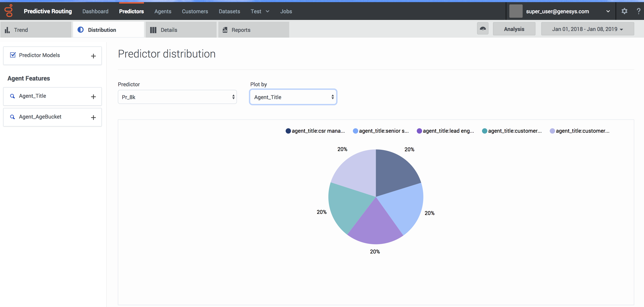Switch to the Details tab
The width and height of the screenshot is (644, 307).
(x=181, y=30)
